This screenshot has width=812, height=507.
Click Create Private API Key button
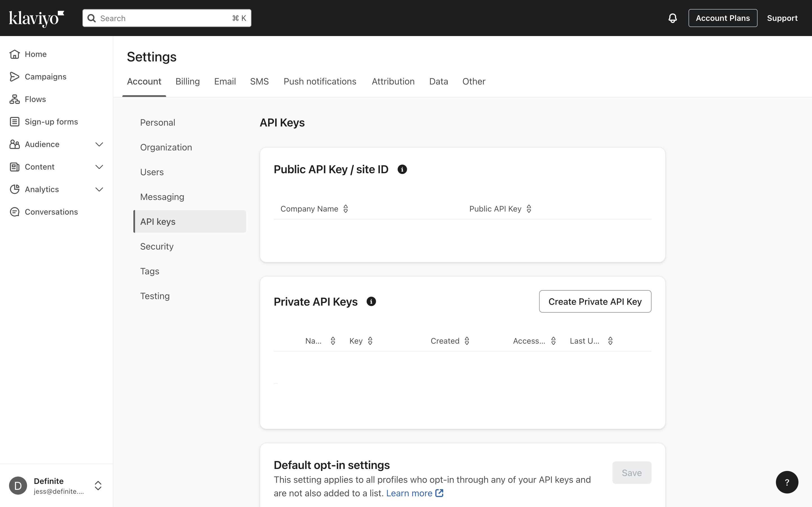595,301
